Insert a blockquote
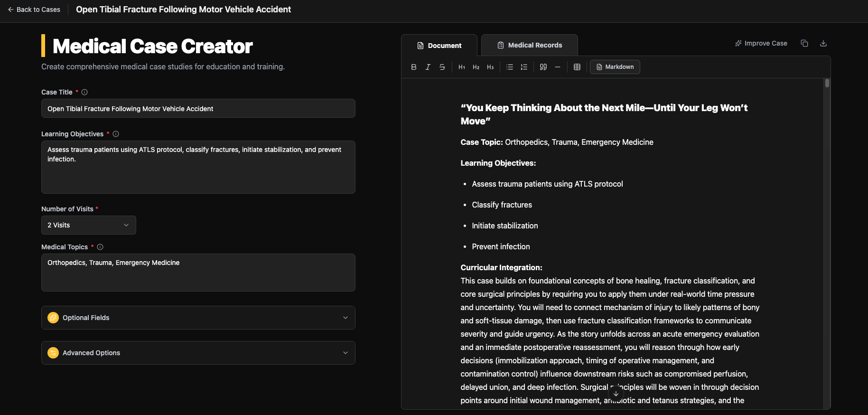Image resolution: width=868 pixels, height=415 pixels. (x=543, y=67)
